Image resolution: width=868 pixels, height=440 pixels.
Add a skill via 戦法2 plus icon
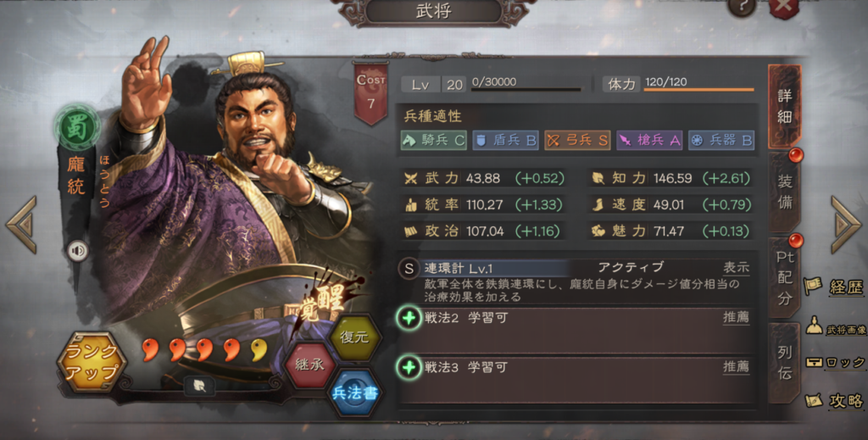point(409,318)
